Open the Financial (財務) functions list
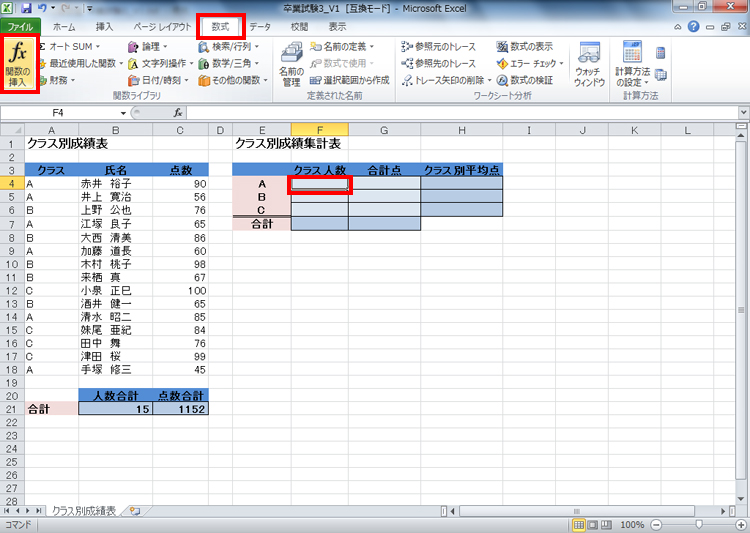Viewport: 750px width, 533px height. [x=57, y=80]
